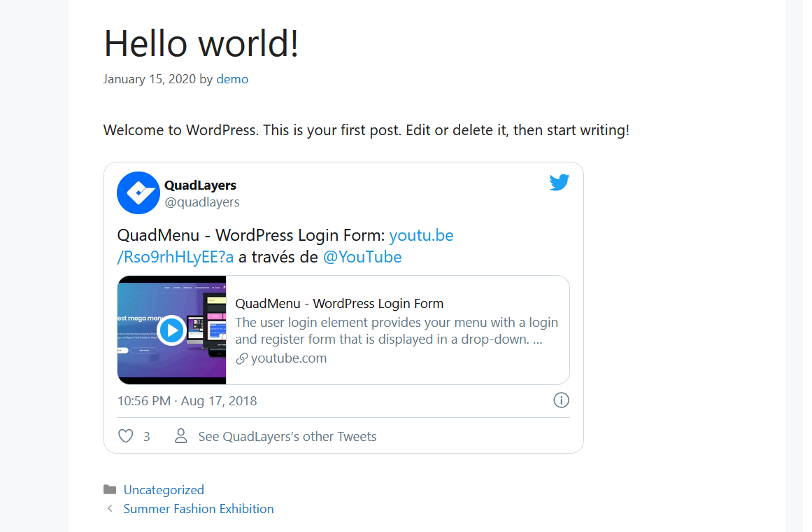See QuadLayers's other Tweets

click(287, 437)
